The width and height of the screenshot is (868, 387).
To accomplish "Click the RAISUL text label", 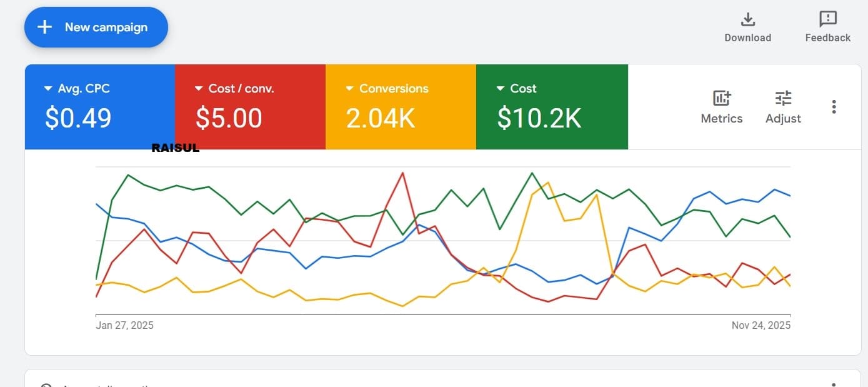I will (176, 149).
